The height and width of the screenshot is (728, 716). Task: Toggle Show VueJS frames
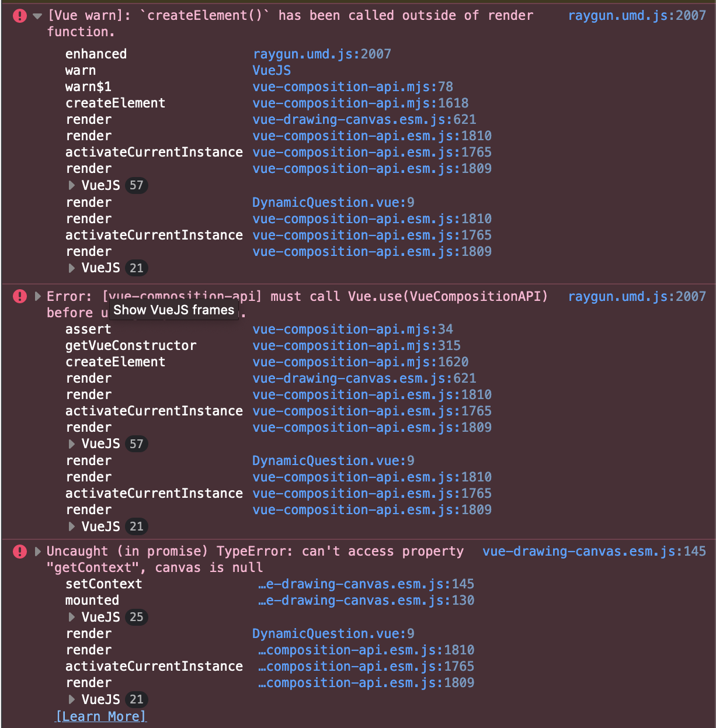pyautogui.click(x=173, y=310)
